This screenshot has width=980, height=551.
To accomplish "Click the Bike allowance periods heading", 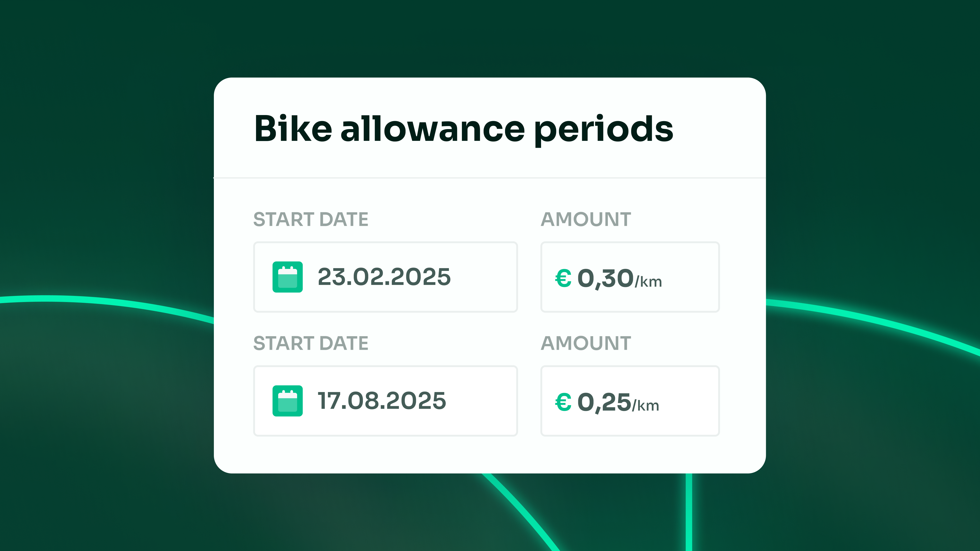I will 464,129.
